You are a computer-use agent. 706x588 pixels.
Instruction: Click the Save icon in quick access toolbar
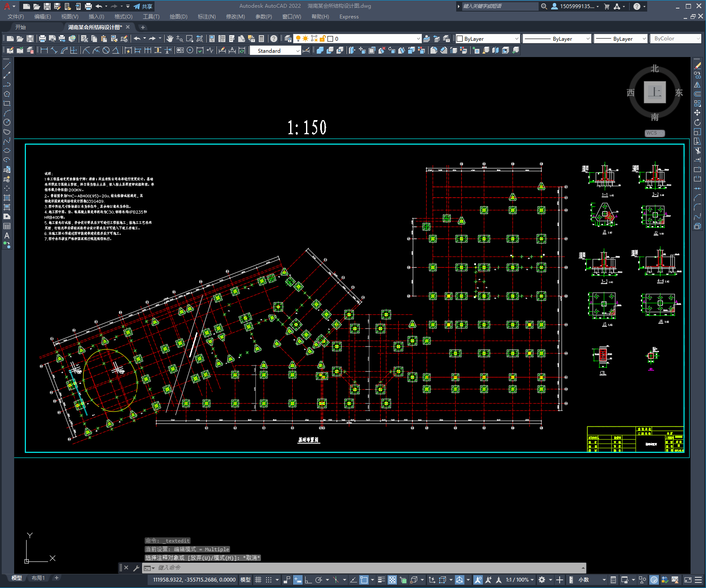click(x=47, y=6)
